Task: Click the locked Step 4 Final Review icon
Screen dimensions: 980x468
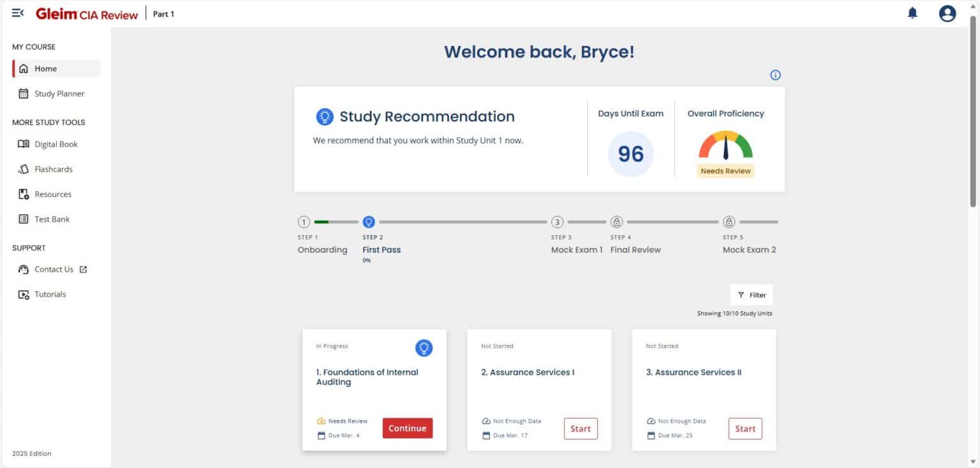Action: click(616, 222)
